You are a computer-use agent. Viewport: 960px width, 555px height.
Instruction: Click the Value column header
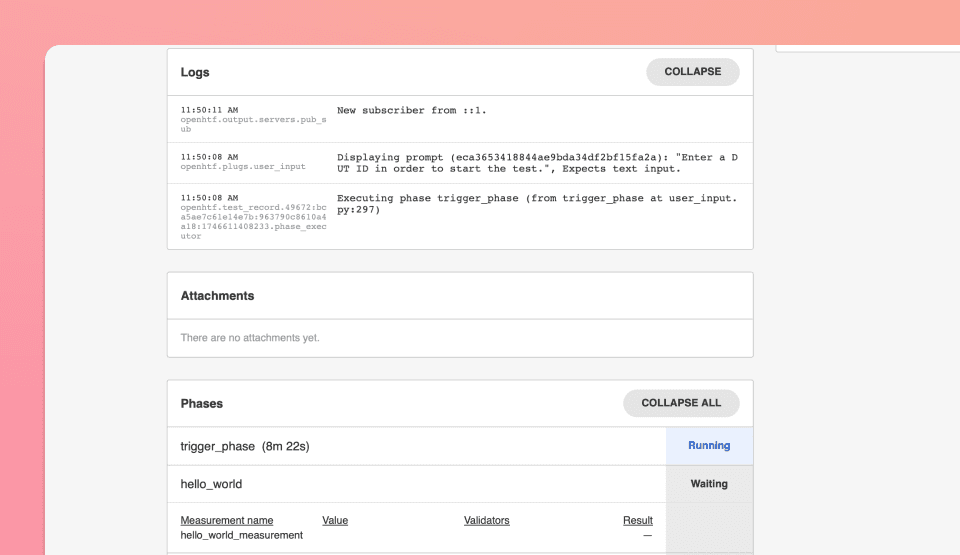[x=334, y=520]
